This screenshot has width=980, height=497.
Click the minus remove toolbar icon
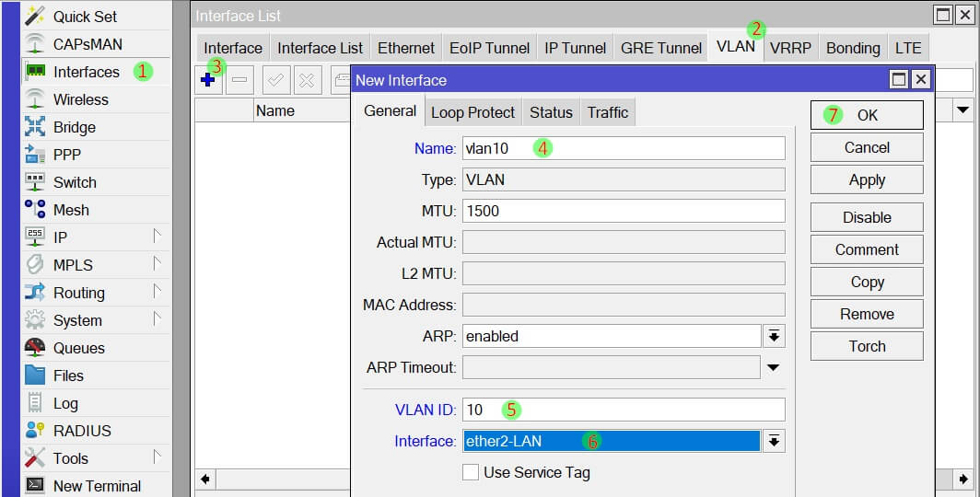(x=239, y=80)
